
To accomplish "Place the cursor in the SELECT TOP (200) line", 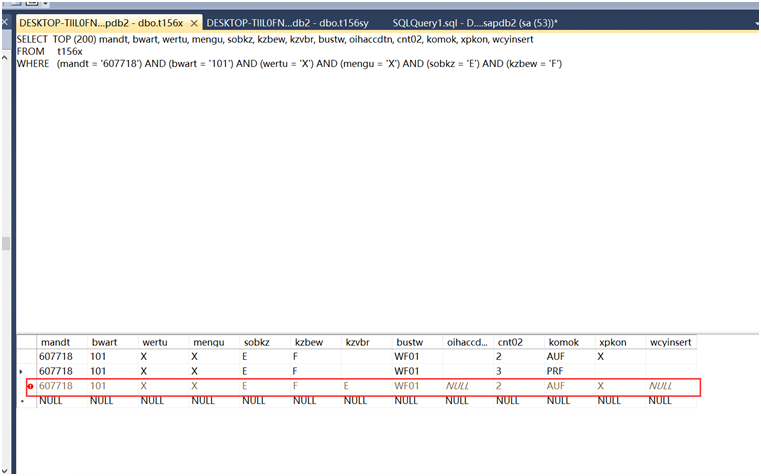I will tap(275, 39).
